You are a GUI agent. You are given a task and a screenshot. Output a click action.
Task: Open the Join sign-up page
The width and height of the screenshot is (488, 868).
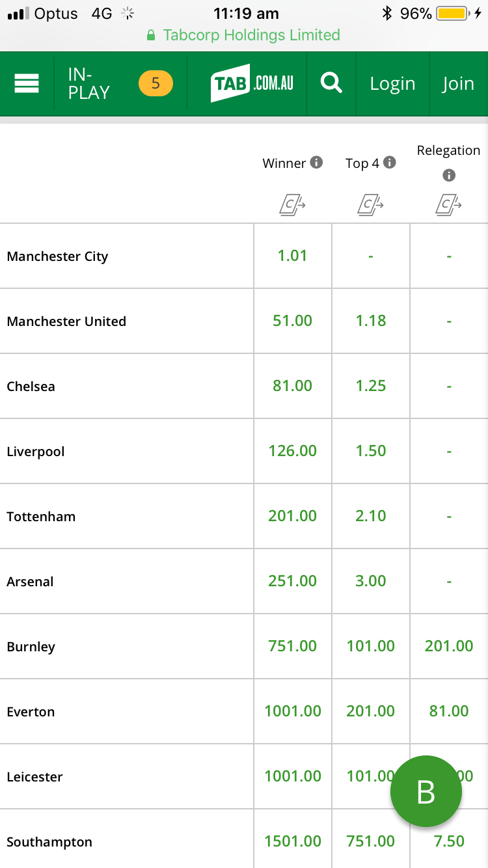459,84
